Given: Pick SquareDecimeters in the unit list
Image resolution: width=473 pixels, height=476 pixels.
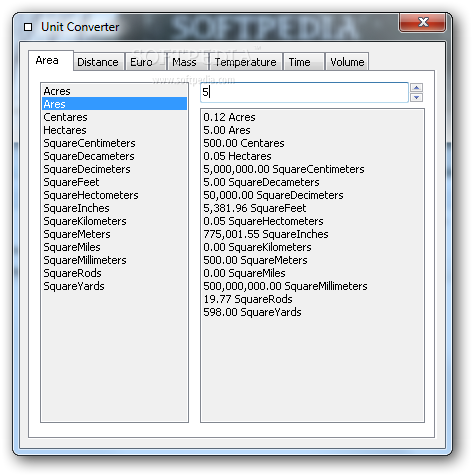Looking at the screenshot, I should tap(114, 169).
